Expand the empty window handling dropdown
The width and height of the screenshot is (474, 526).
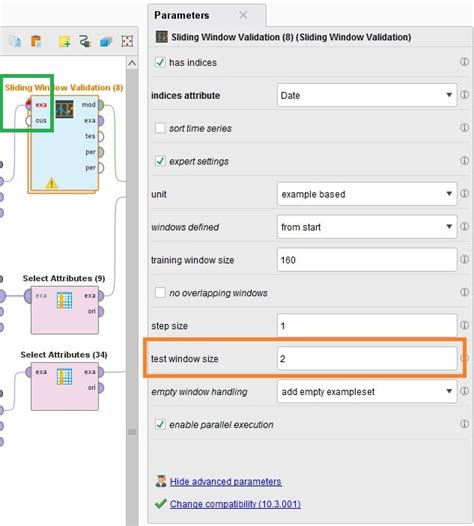pyautogui.click(x=367, y=391)
